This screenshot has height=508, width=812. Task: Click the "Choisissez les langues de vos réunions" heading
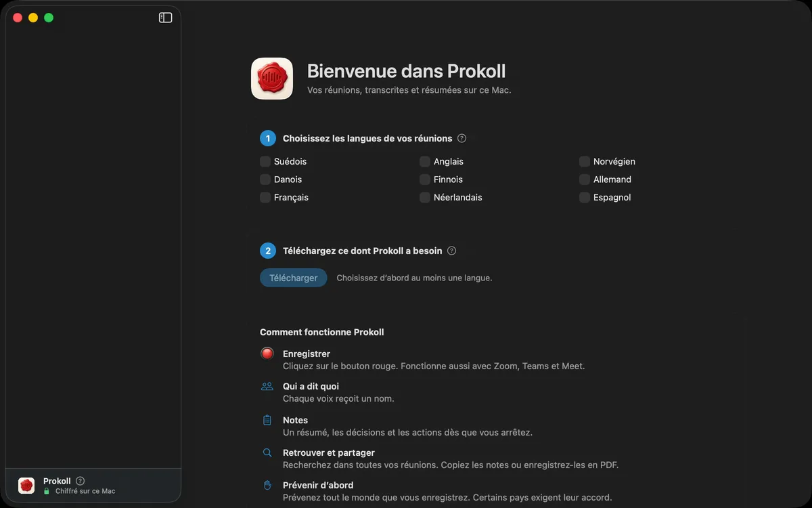click(x=367, y=138)
